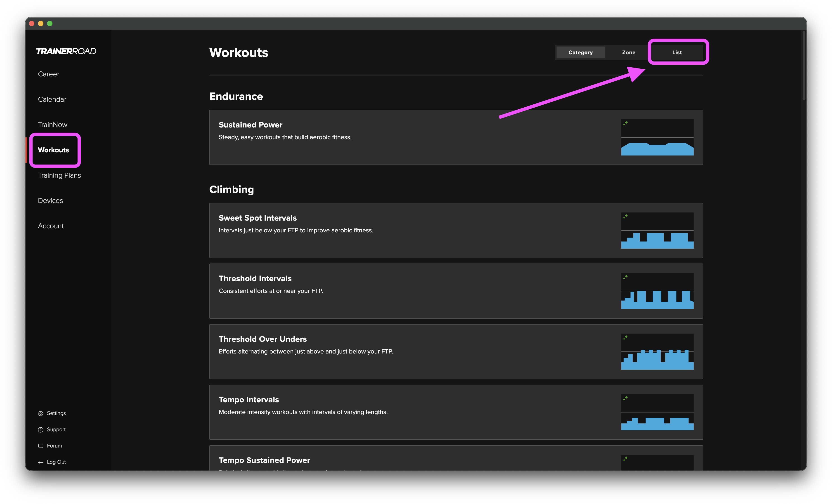Open the Sustained Power workout card

click(456, 137)
